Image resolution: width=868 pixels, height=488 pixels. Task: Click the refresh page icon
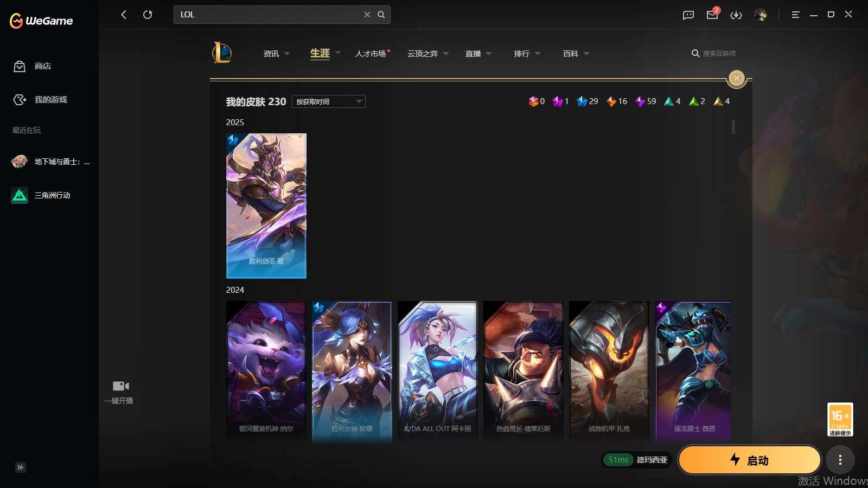click(x=148, y=15)
